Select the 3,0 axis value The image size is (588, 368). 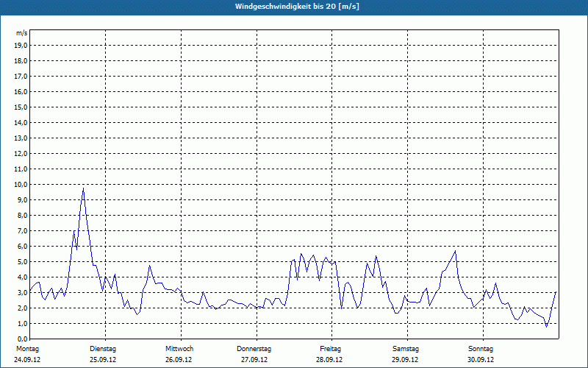23,292
